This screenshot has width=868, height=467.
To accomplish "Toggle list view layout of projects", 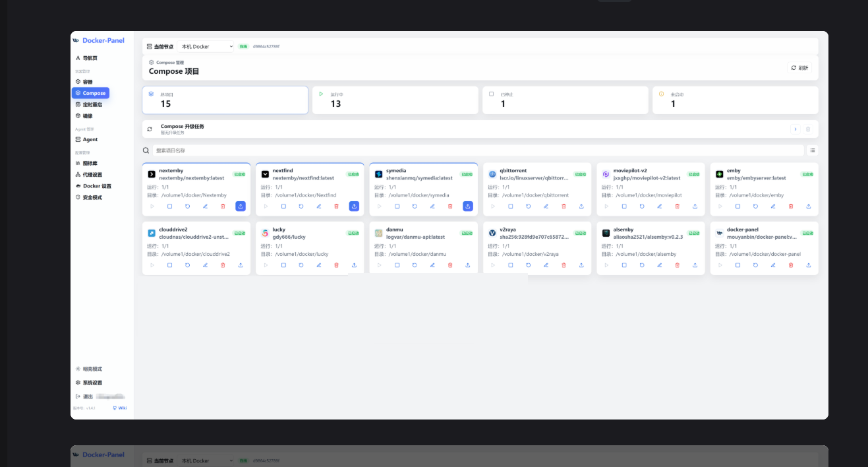I will [813, 150].
